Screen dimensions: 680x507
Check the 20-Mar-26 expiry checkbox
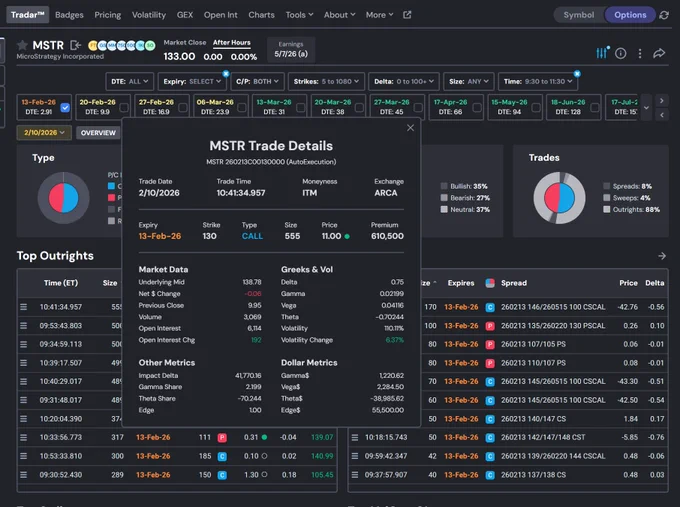point(360,107)
